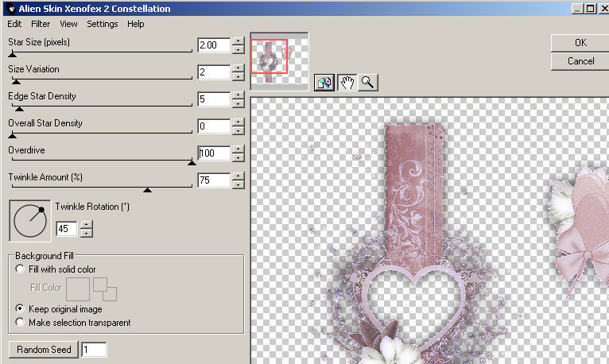The image size is (609, 364).
Task: Click the overlapping foreground/background color squares
Action: point(105,288)
